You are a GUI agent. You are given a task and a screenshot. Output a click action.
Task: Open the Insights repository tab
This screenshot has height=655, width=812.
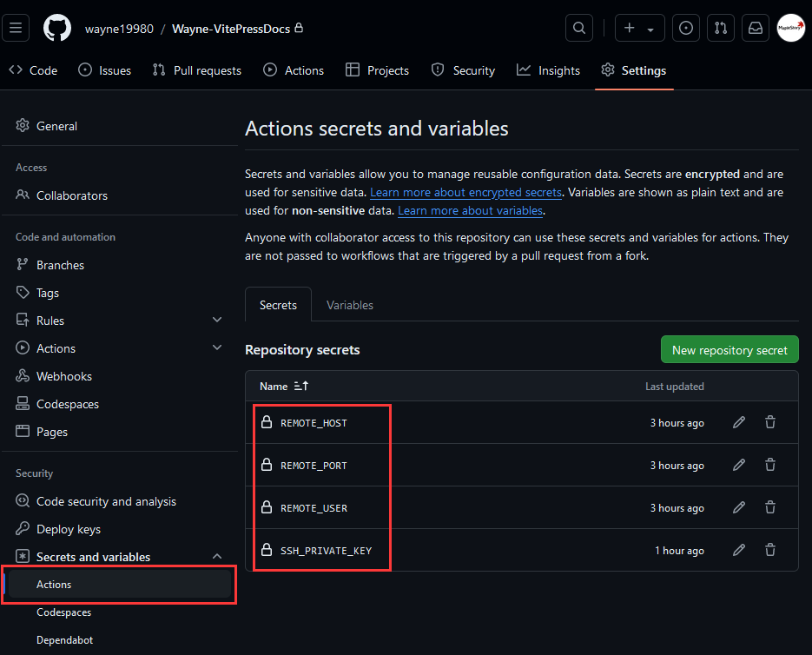(548, 70)
